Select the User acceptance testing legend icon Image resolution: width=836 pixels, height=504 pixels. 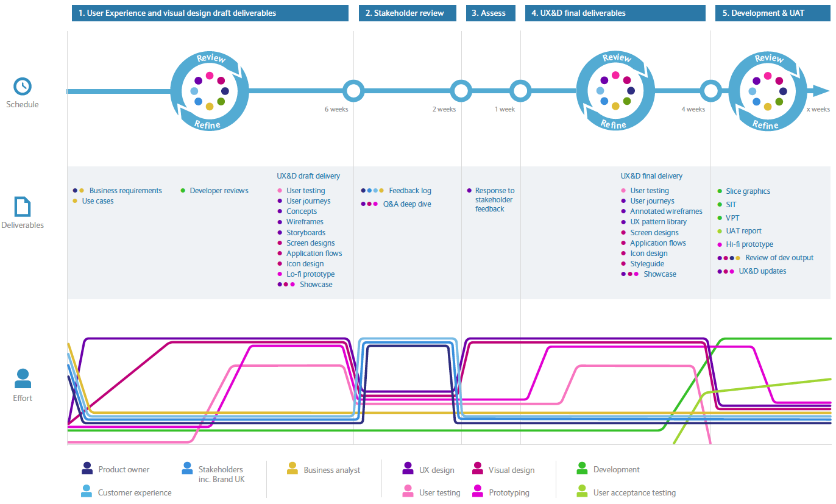[583, 491]
